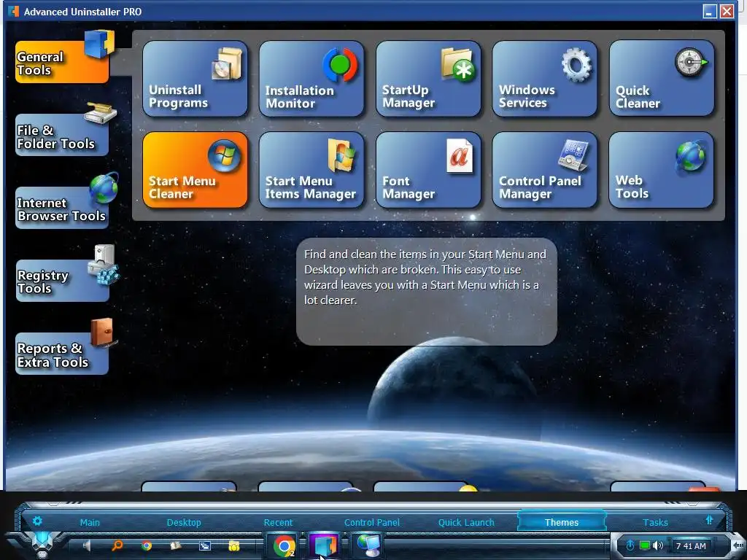Click the up-arrow pin icon beside Tasks
The height and width of the screenshot is (560, 747).
pos(709,520)
